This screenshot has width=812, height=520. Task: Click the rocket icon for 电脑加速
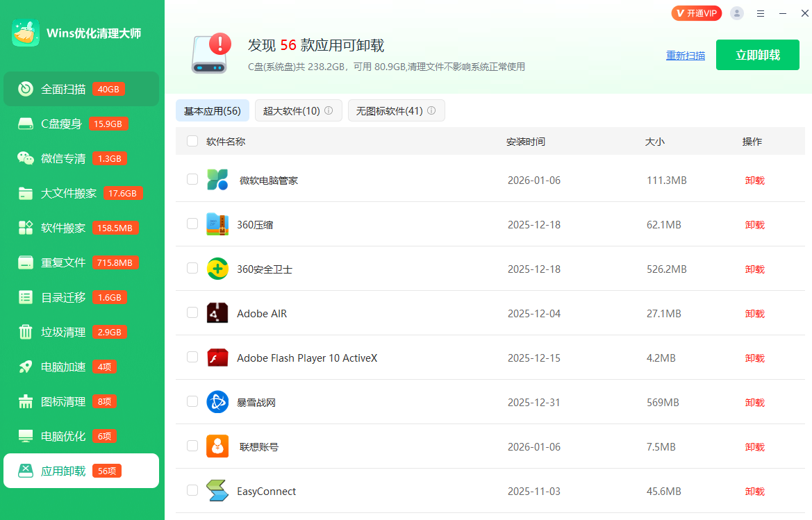[26, 367]
